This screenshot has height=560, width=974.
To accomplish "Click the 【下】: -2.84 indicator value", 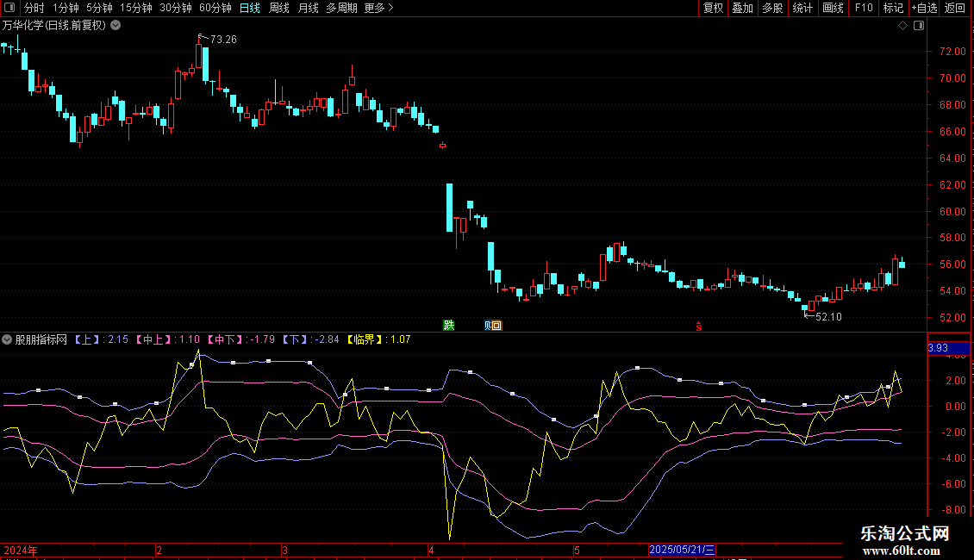I will click(310, 339).
